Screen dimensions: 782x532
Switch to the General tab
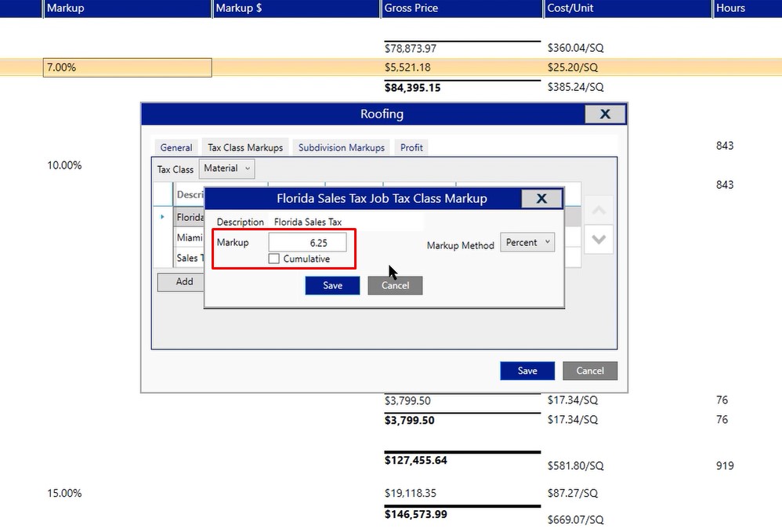point(176,147)
